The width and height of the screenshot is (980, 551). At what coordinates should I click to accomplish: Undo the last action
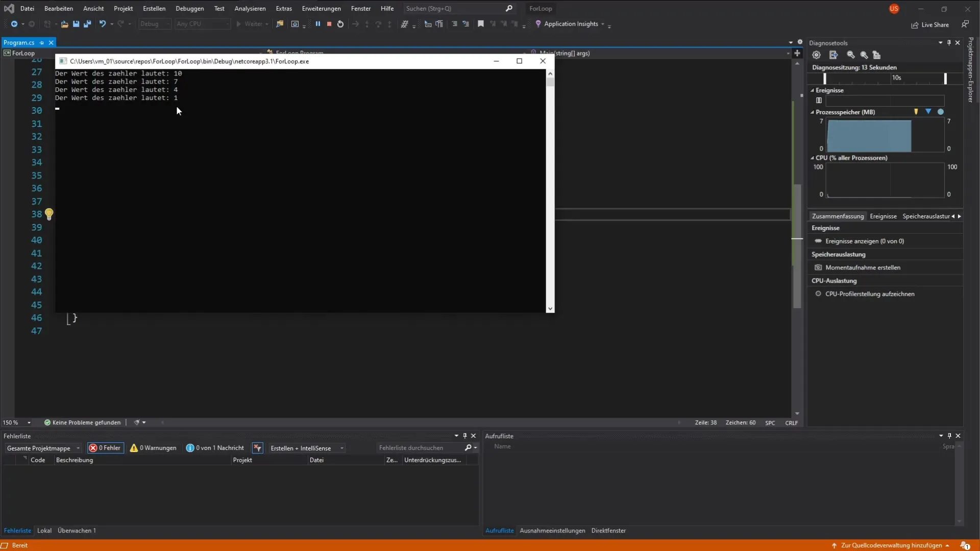coord(103,24)
